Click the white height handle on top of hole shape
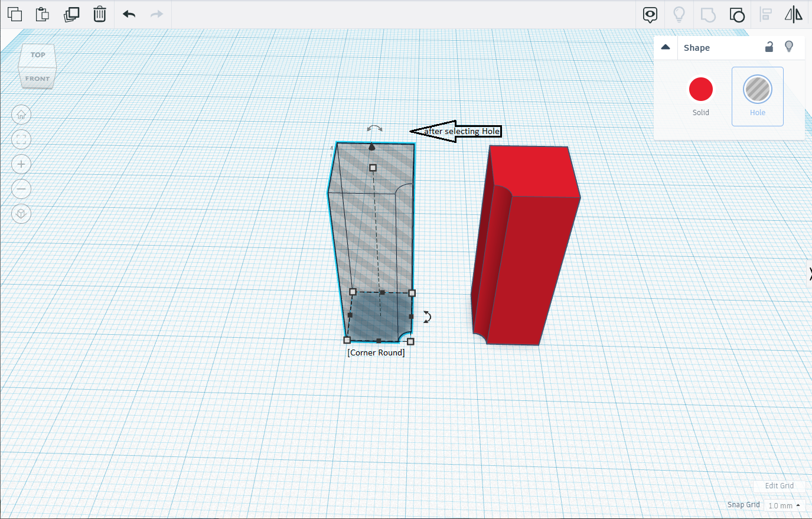 tap(373, 168)
